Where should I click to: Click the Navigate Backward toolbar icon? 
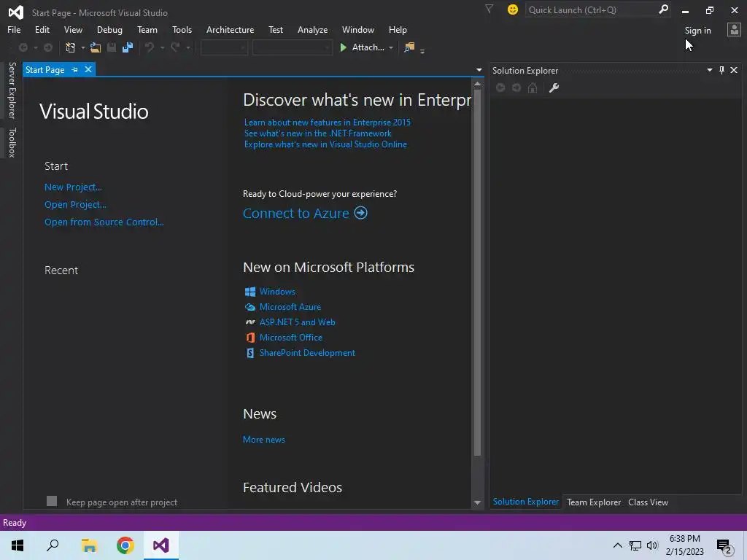[23, 47]
